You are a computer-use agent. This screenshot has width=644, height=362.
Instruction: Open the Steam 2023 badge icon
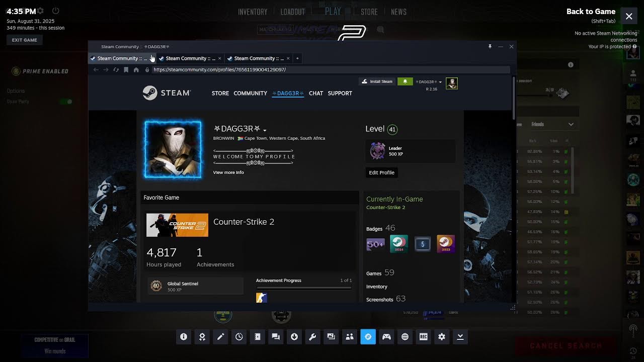tap(446, 244)
